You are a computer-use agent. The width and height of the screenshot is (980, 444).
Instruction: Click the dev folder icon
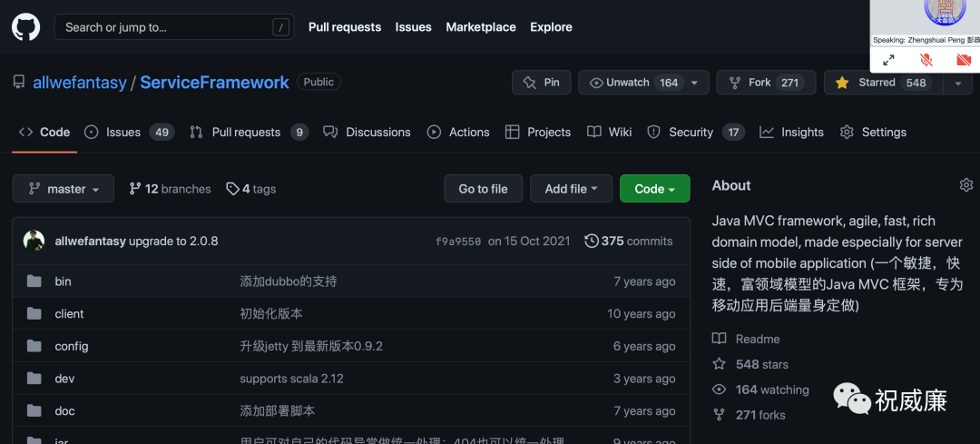(x=34, y=379)
